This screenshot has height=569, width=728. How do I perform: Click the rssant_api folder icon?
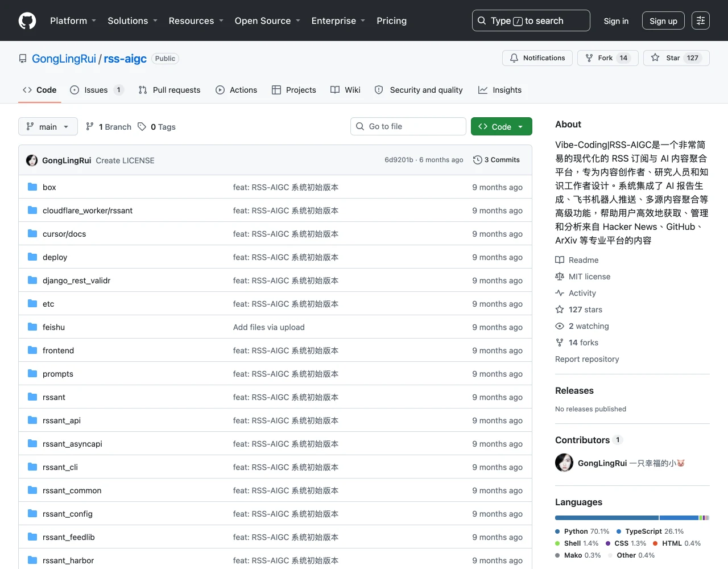tap(32, 420)
